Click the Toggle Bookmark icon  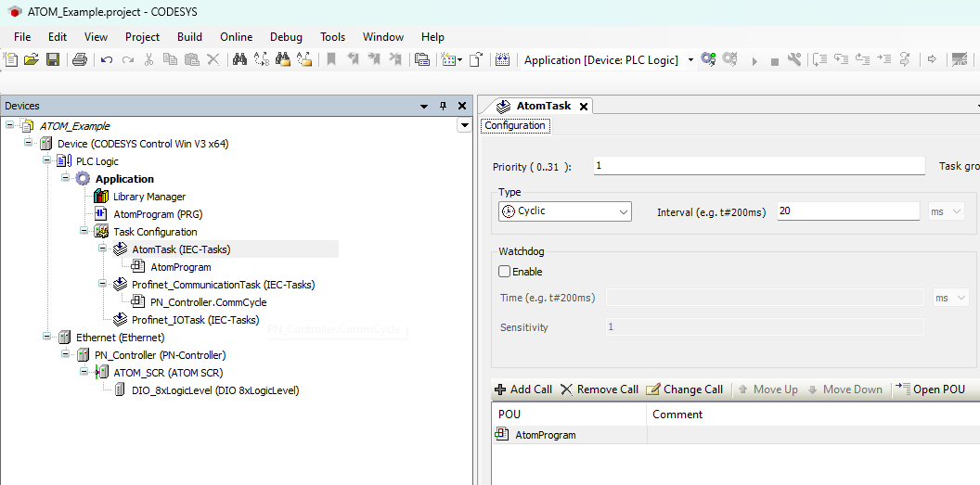point(331,60)
